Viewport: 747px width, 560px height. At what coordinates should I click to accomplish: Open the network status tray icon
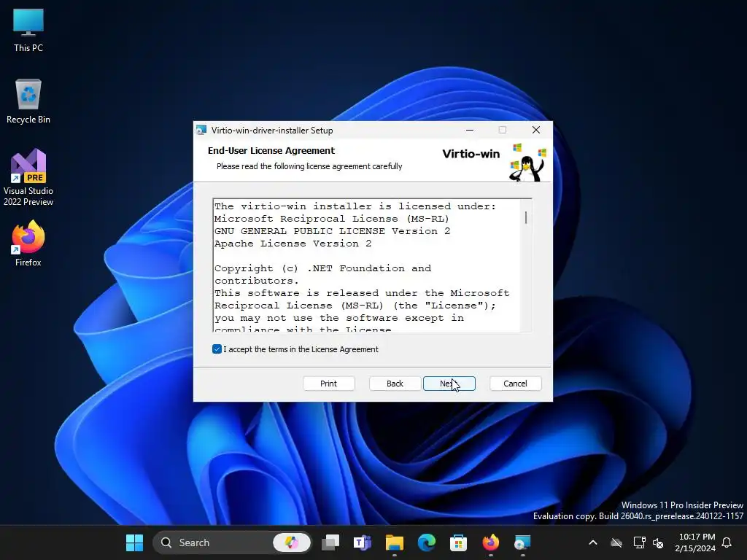coord(639,542)
